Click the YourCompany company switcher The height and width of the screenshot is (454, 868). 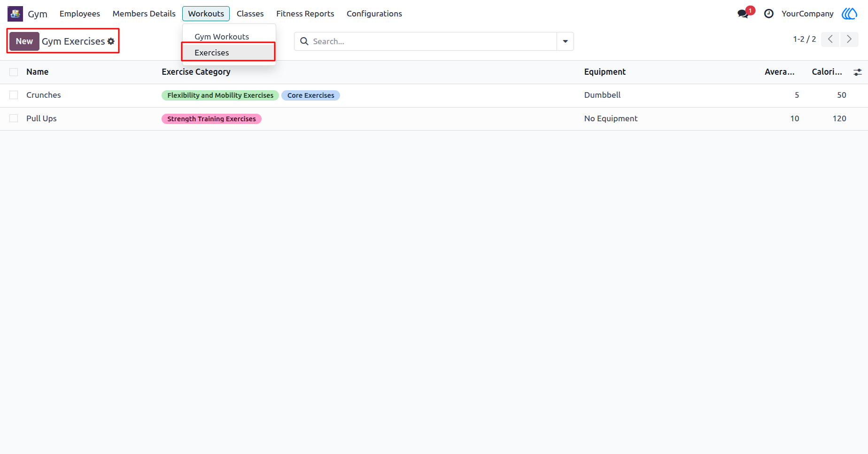tap(807, 14)
